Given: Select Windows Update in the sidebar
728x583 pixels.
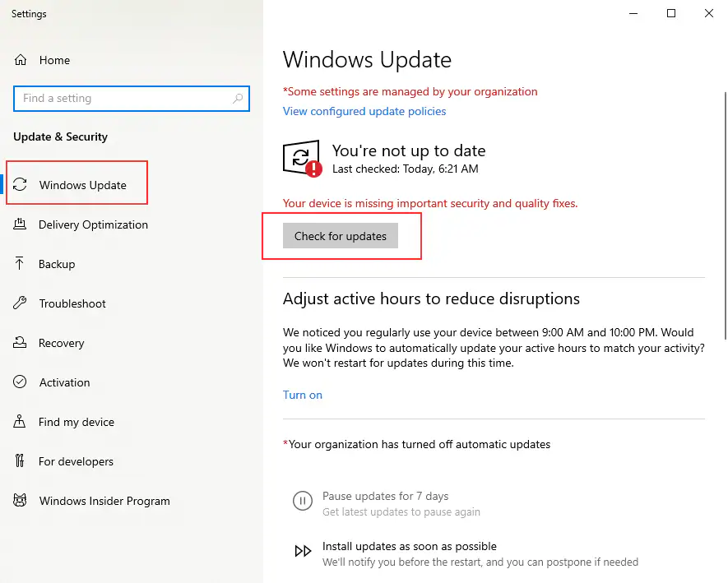Looking at the screenshot, I should point(82,185).
